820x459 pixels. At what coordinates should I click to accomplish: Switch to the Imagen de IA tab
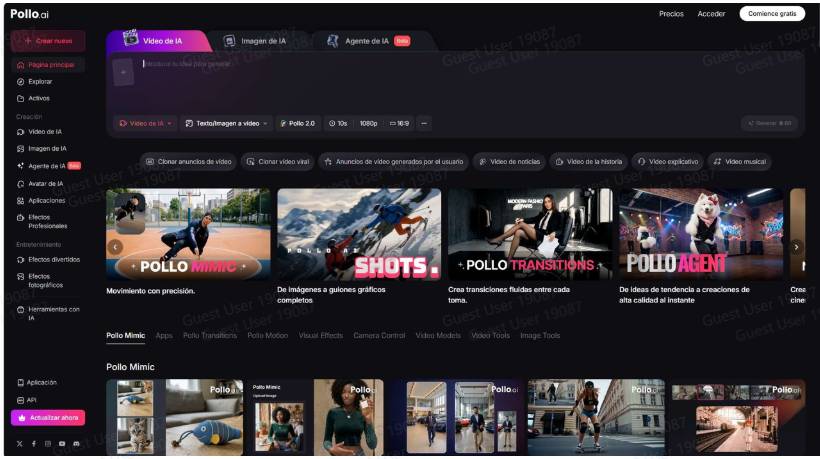coord(255,41)
